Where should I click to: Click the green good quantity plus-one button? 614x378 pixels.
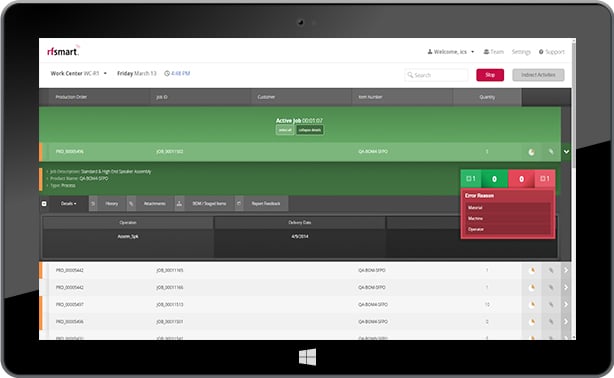[x=471, y=179]
